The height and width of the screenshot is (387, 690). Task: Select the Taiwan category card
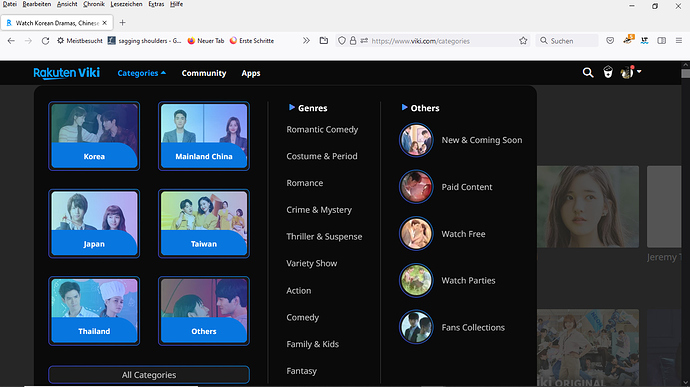(204, 223)
